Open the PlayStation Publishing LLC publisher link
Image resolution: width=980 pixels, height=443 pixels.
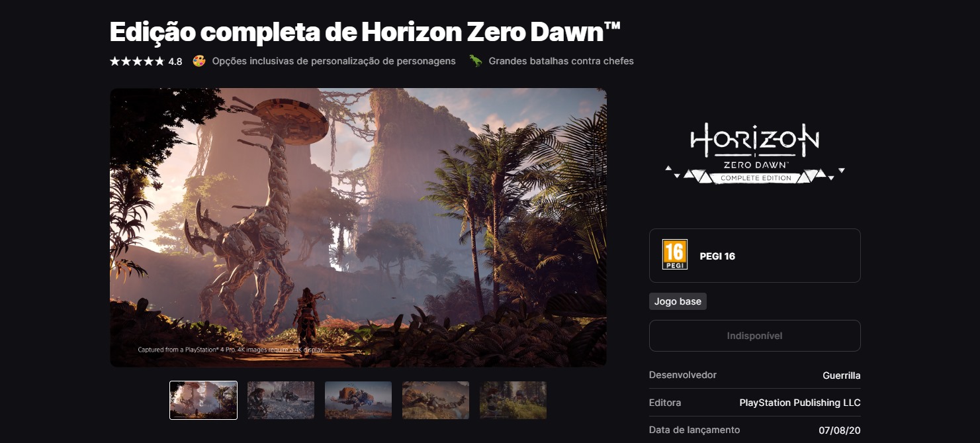click(x=800, y=403)
